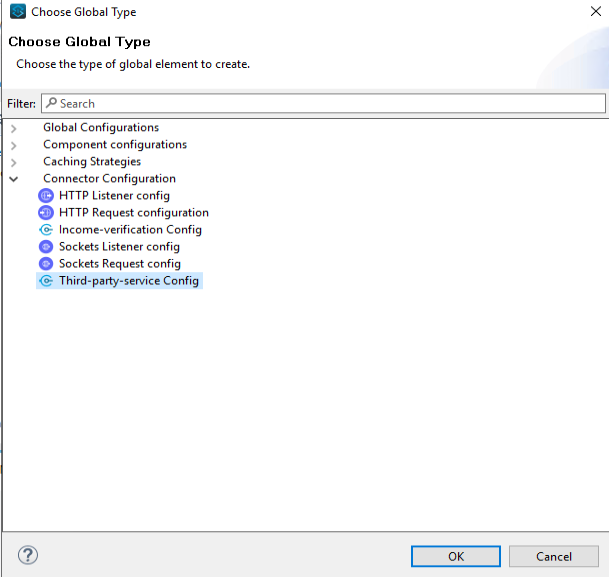Viewport: 609px width, 577px height.
Task: Select Connector Configuration tree row
Action: pyautogui.click(x=110, y=179)
